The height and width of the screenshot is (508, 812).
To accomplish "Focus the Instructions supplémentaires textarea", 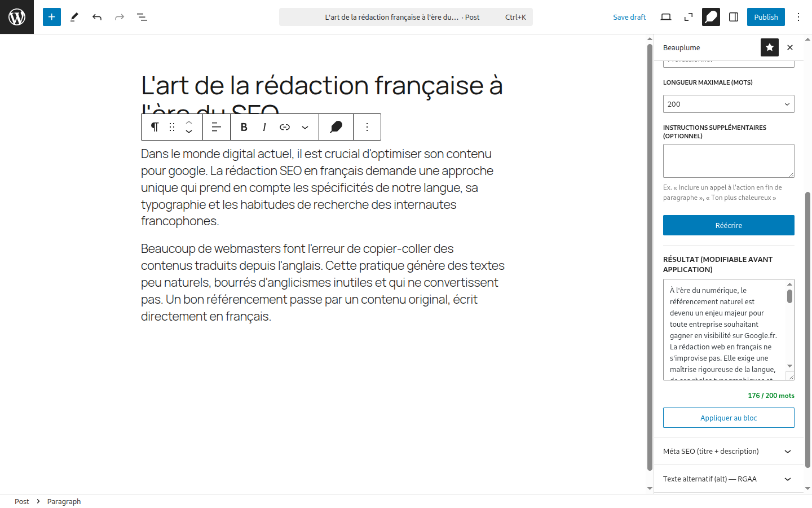I will click(729, 161).
